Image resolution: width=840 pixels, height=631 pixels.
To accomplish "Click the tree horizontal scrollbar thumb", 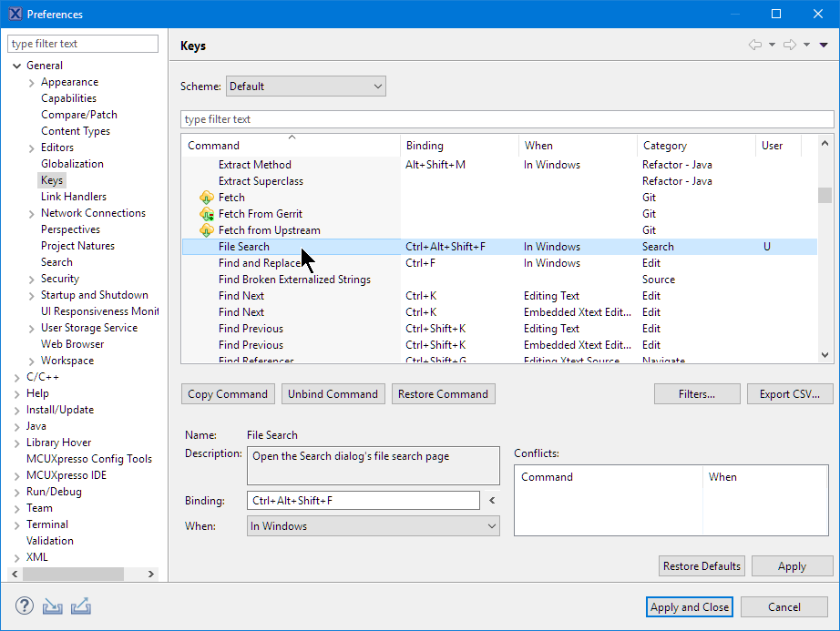I will (74, 574).
